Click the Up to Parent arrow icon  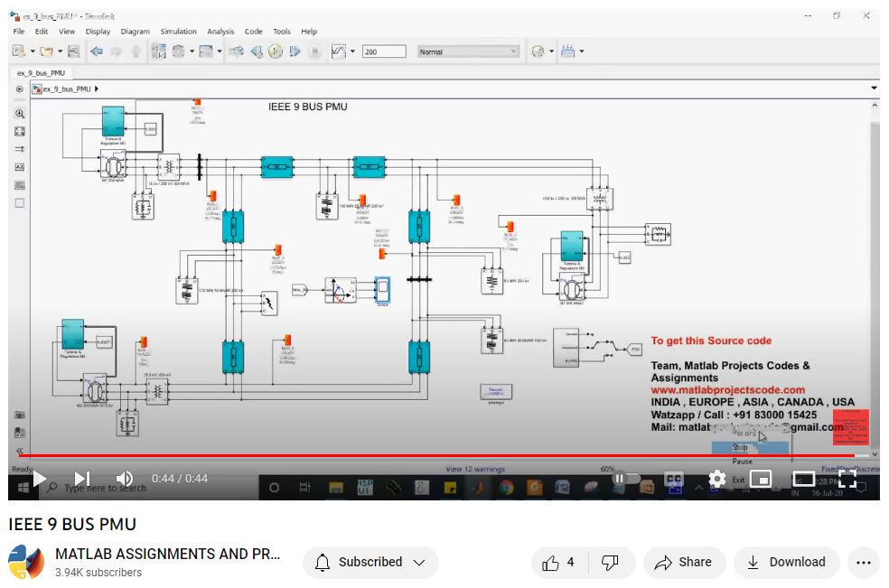(136, 51)
